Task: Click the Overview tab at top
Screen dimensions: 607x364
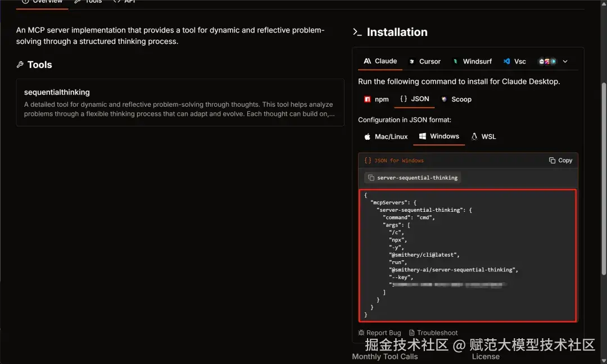Action: [x=42, y=2]
